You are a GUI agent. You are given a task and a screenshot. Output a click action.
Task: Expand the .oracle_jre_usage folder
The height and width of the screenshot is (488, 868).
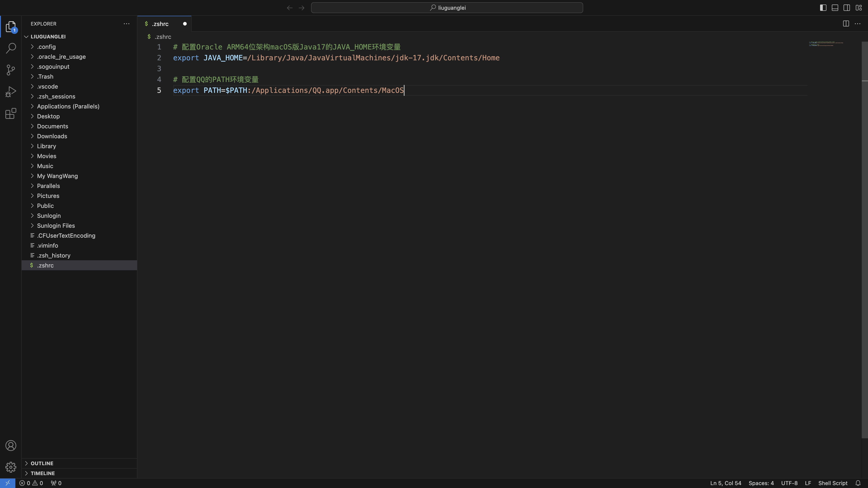[x=79, y=56]
